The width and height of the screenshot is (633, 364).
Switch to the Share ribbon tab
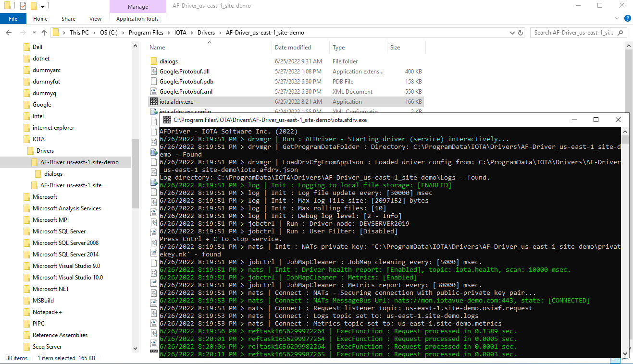(x=68, y=19)
